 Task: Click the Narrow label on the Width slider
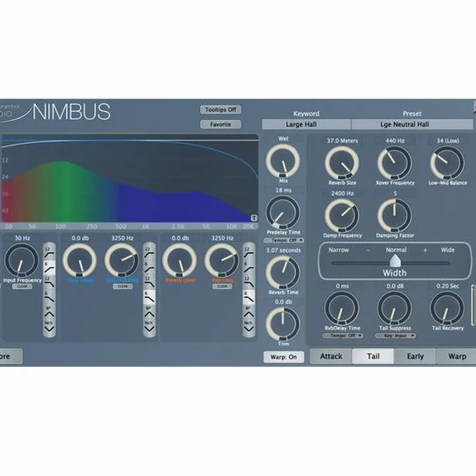coord(338,250)
